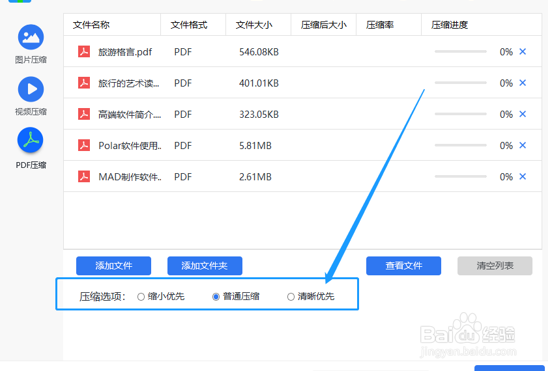Click the 添加文件夹 button
Viewport: 548px width, 371px height.
(x=205, y=266)
